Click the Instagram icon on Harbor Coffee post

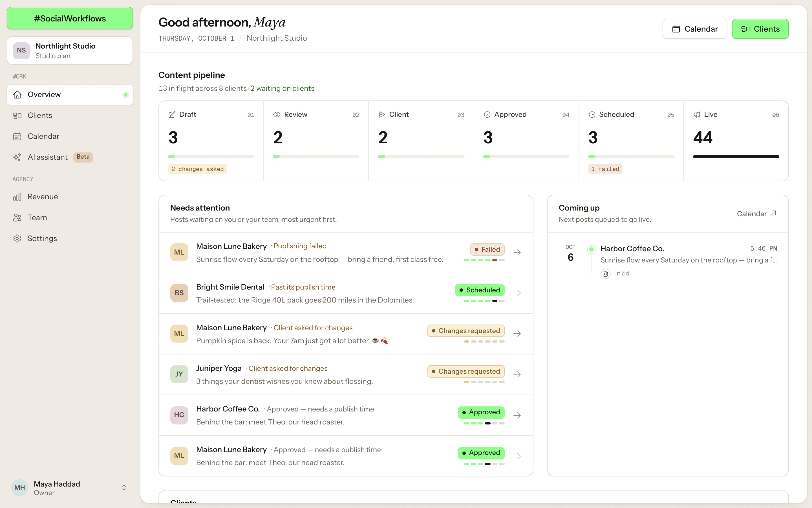(x=605, y=274)
